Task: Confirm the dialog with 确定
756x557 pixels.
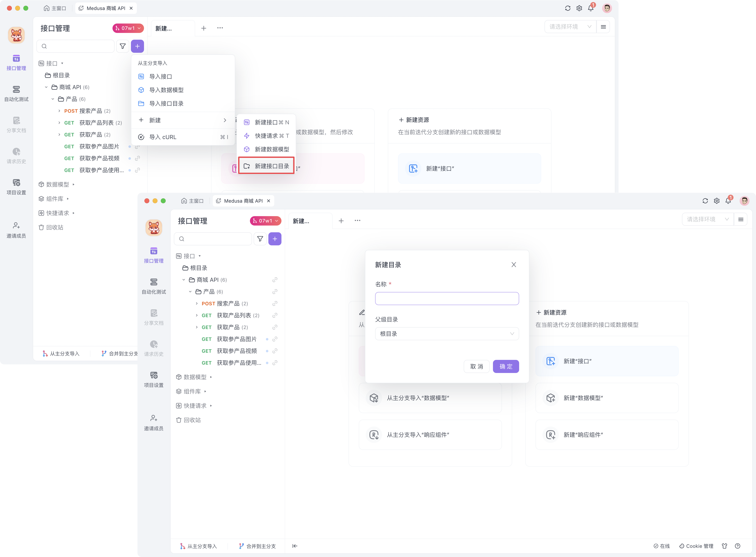Action: click(x=506, y=366)
